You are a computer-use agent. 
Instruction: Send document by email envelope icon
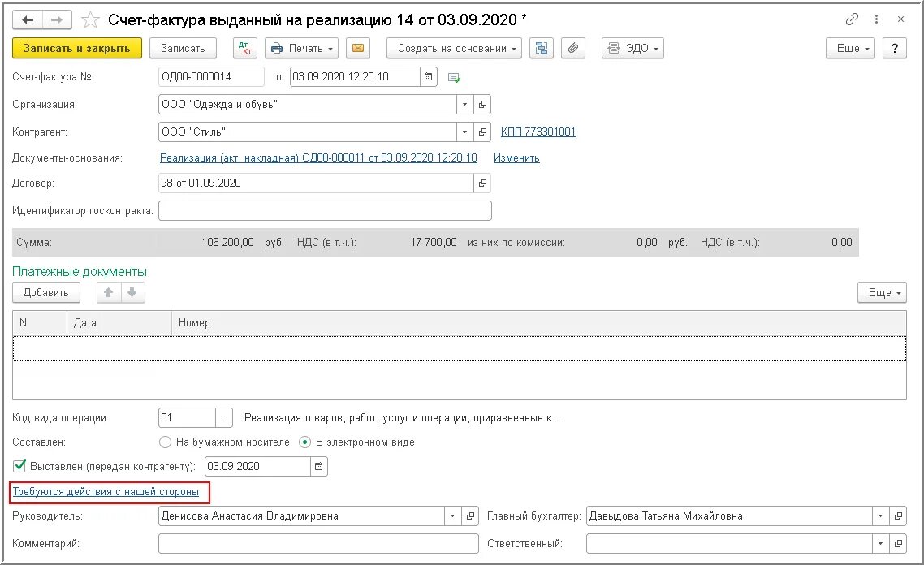click(x=358, y=49)
